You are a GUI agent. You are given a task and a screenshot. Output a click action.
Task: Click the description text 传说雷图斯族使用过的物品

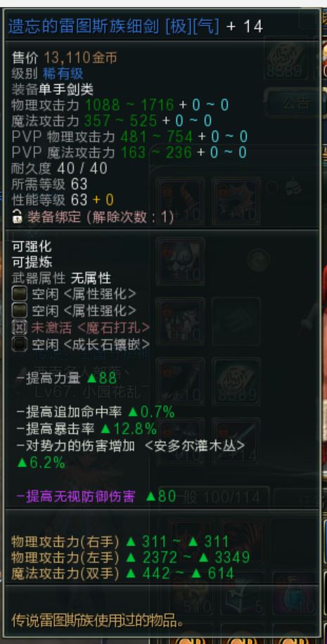coord(97,620)
